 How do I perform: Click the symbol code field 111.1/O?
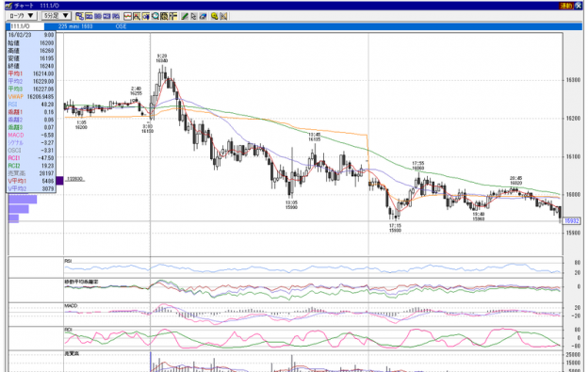tap(26, 26)
